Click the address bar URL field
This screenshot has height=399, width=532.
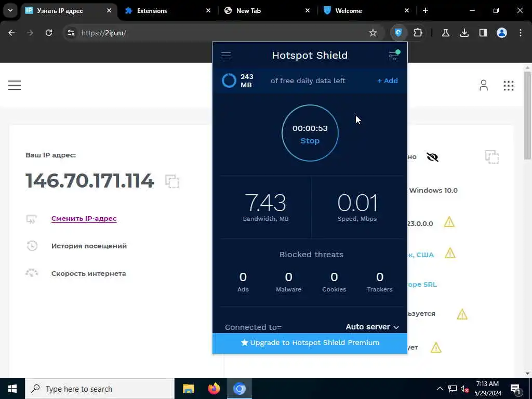pos(217,33)
